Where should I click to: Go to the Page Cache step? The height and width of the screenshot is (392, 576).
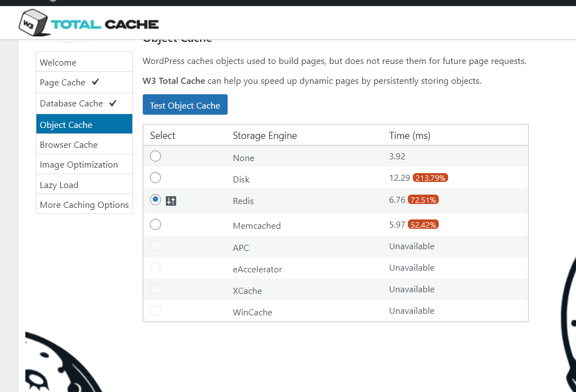point(62,83)
